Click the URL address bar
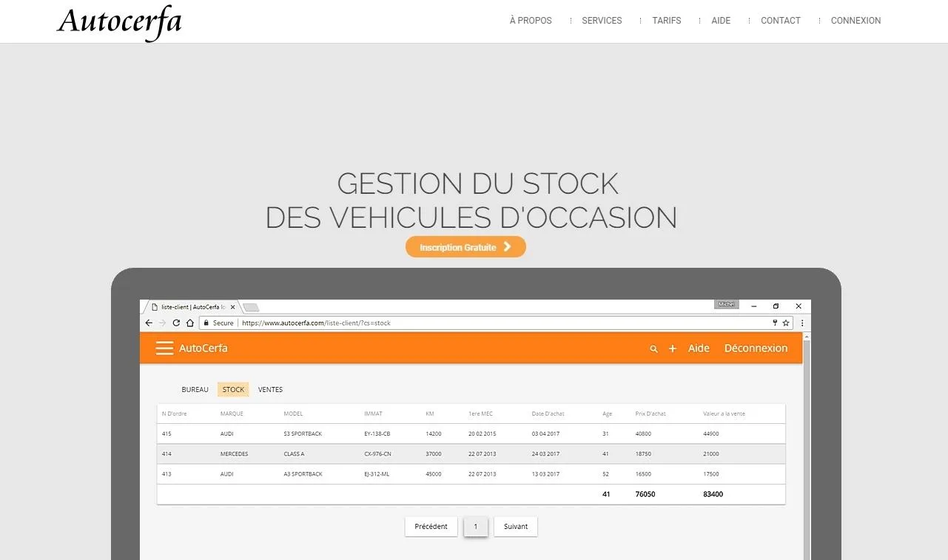948x560 pixels. (496, 323)
